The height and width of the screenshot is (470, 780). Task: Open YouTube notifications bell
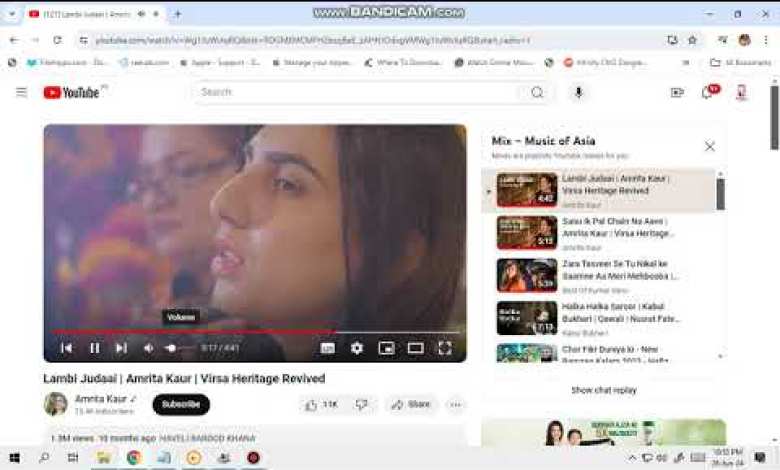pyautogui.click(x=708, y=92)
